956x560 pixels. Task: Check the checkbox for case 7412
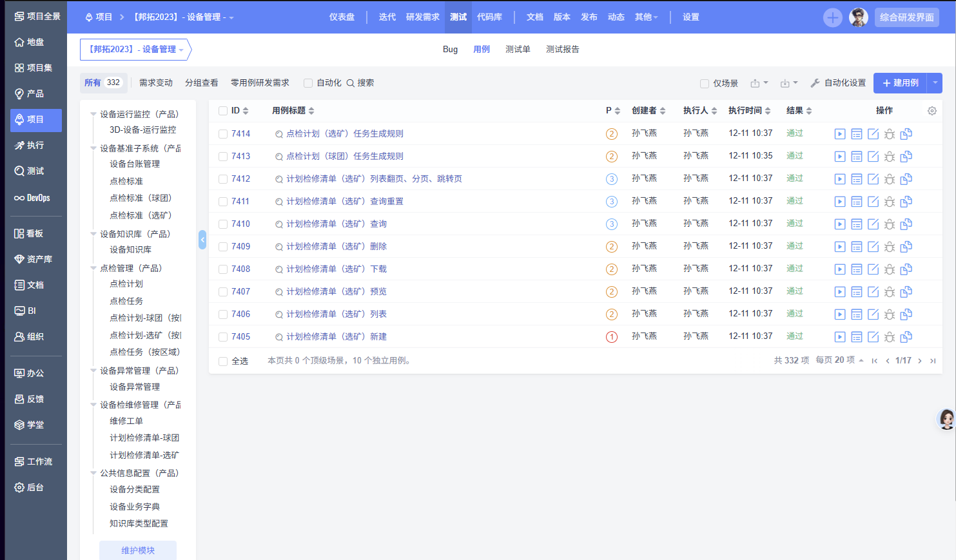click(x=223, y=179)
